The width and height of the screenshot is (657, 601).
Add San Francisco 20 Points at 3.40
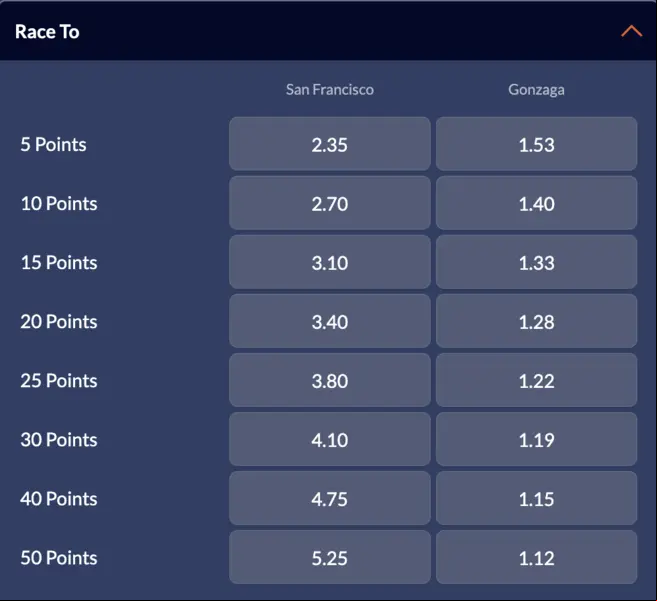tap(330, 321)
